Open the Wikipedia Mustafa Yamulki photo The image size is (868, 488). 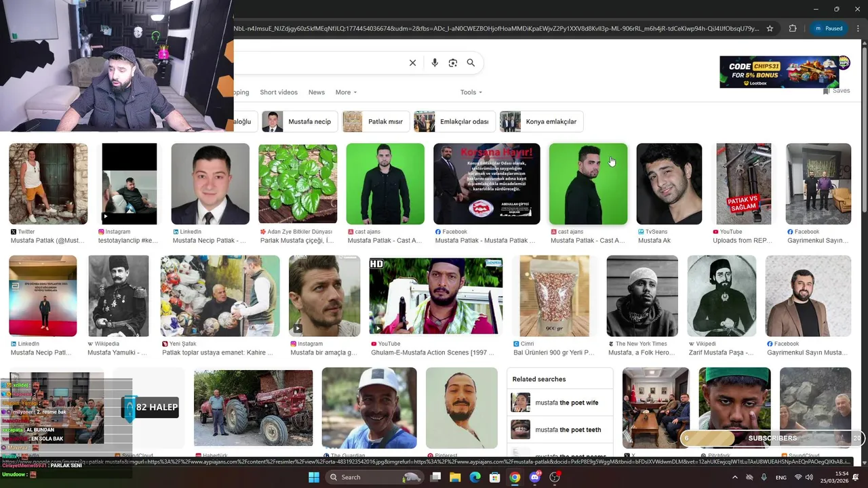(119, 296)
